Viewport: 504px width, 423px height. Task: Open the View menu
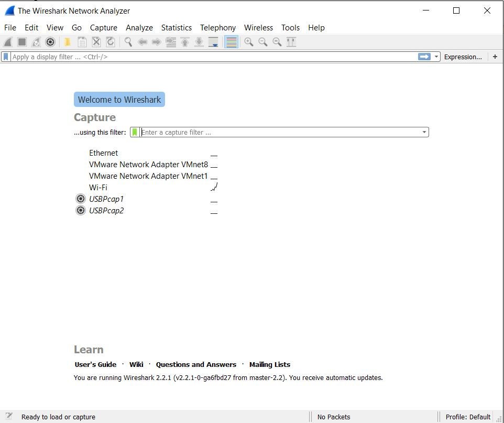[55, 28]
